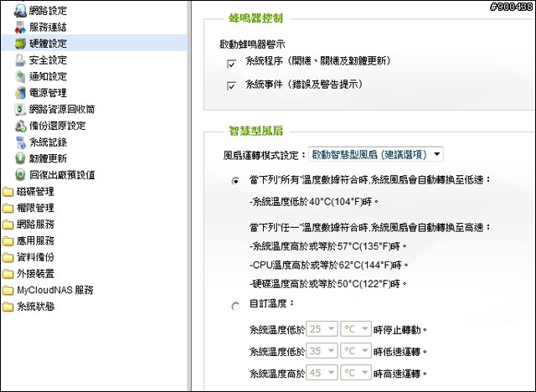Viewport: 536px width, 392px height.
Task: Open the 風扇運轉模式設定 dropdown
Action: click(x=376, y=154)
